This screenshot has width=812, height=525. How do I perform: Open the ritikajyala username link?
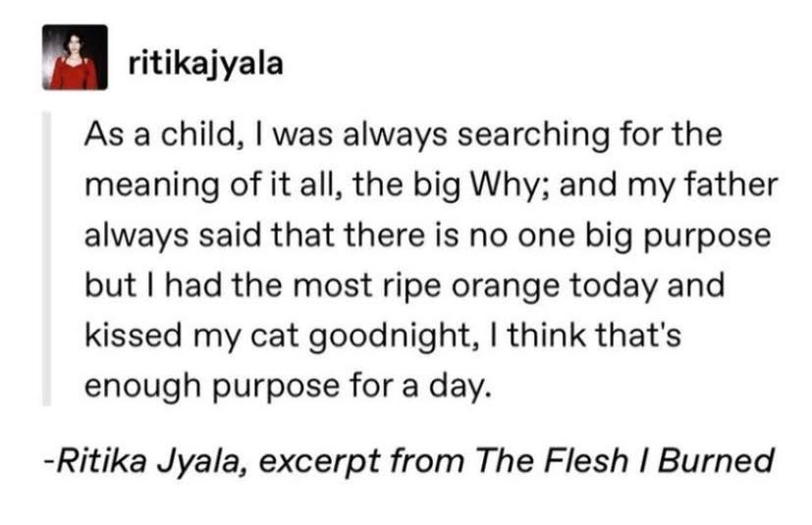click(x=205, y=65)
